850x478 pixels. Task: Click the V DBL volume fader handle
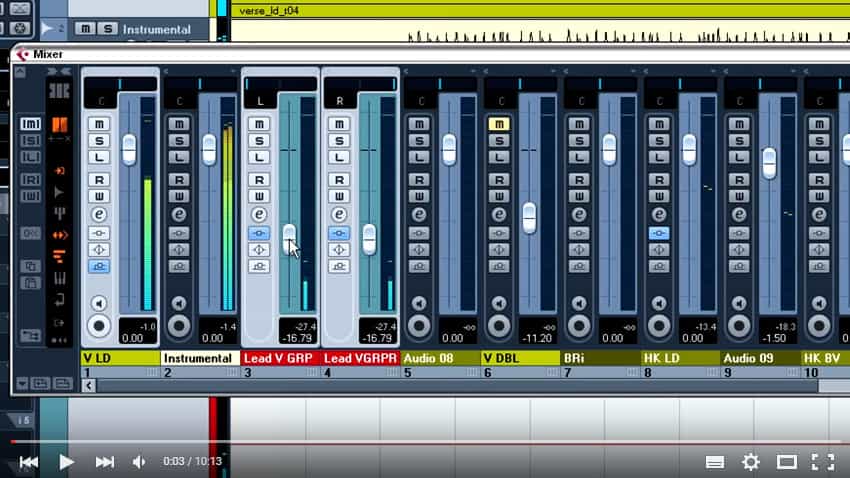(x=529, y=218)
